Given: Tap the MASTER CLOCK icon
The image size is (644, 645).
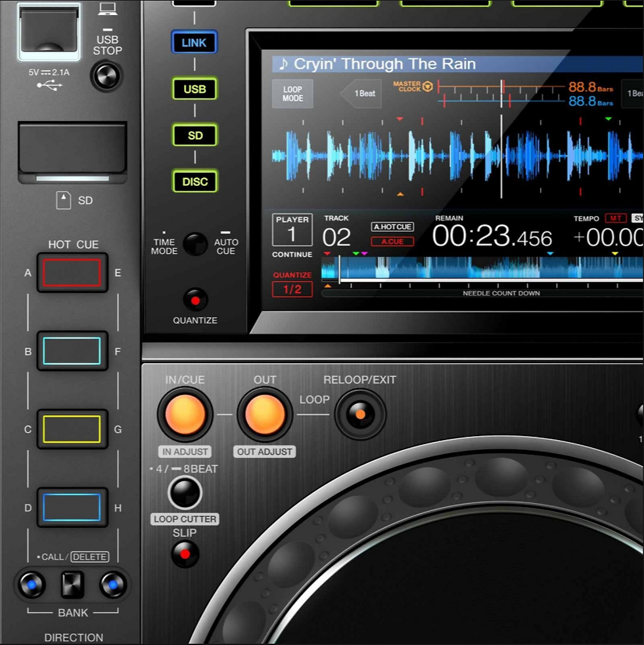Looking at the screenshot, I should (428, 87).
